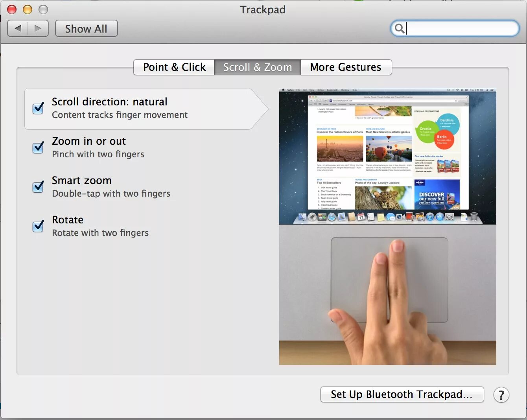Select the Scroll & Zoom tab

point(258,67)
